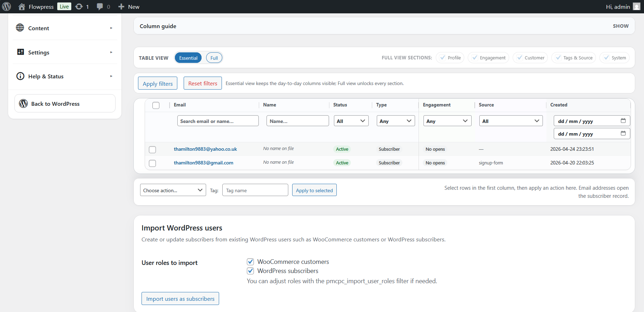Click the Settings sliders icon

click(20, 52)
